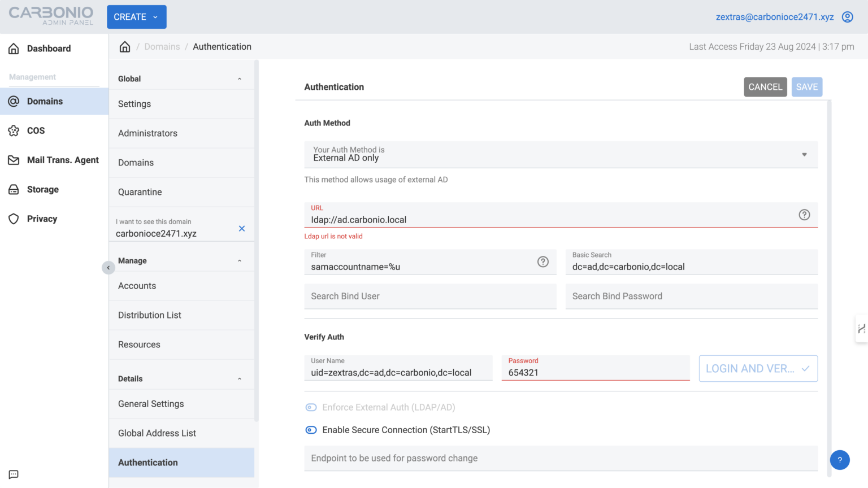Open the Mail Trans. Agent section
The width and height of the screenshot is (868, 488).
coord(14,160)
